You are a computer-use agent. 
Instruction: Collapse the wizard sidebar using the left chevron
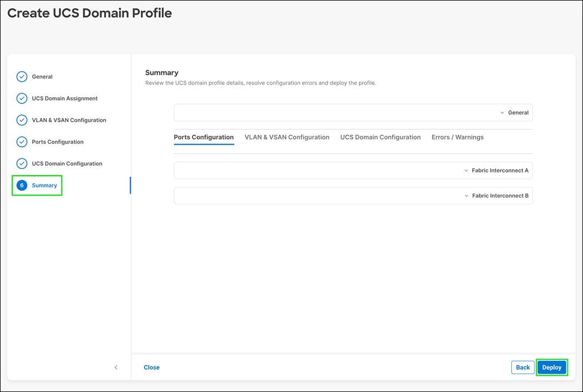(x=116, y=367)
